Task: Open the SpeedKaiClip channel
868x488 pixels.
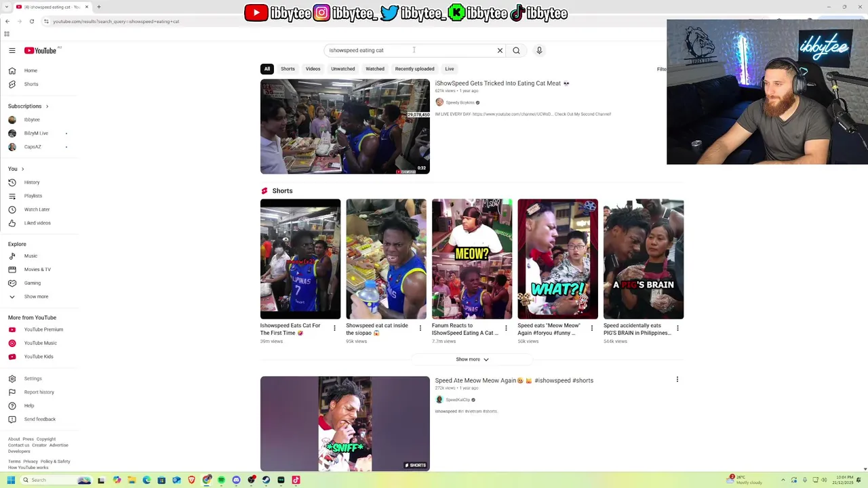Action: [x=458, y=400]
